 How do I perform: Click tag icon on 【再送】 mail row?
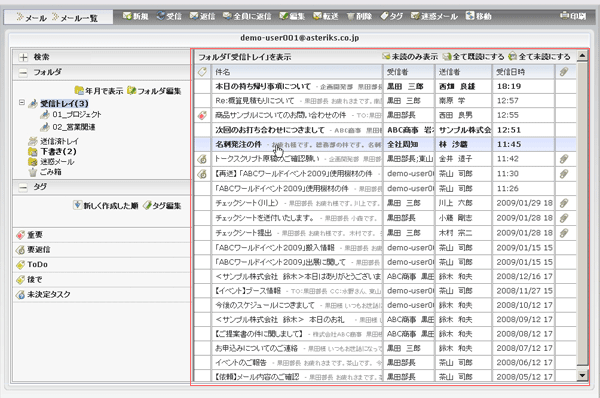202,174
